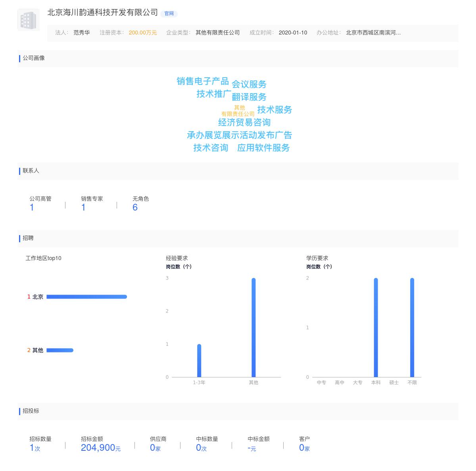Select the 技术服务 word cloud tag

tap(274, 110)
